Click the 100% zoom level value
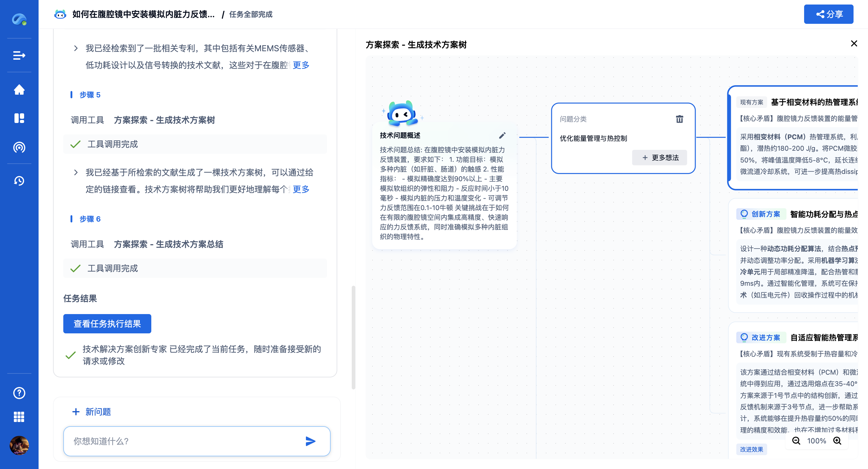The width and height of the screenshot is (868, 469). (816, 441)
